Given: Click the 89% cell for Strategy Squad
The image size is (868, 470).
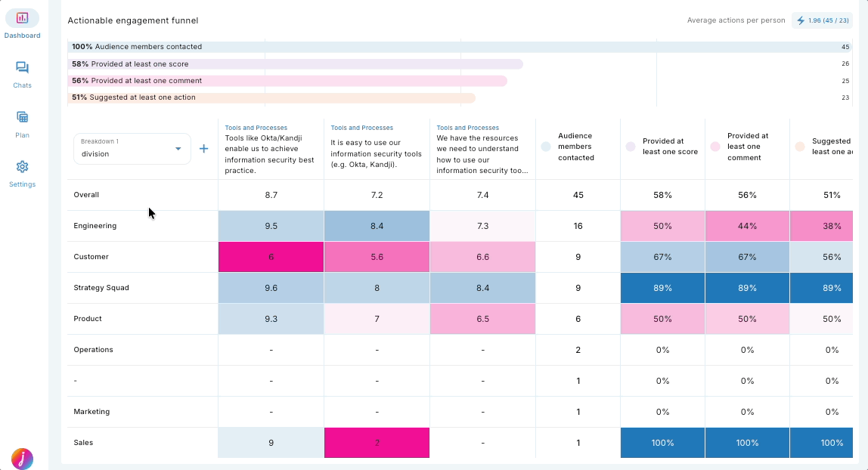Looking at the screenshot, I should [x=662, y=287].
